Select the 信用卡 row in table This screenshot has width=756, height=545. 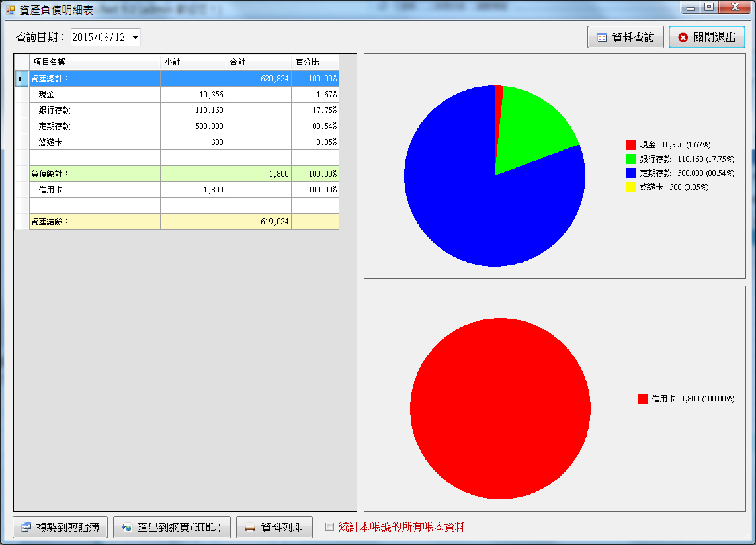point(95,190)
